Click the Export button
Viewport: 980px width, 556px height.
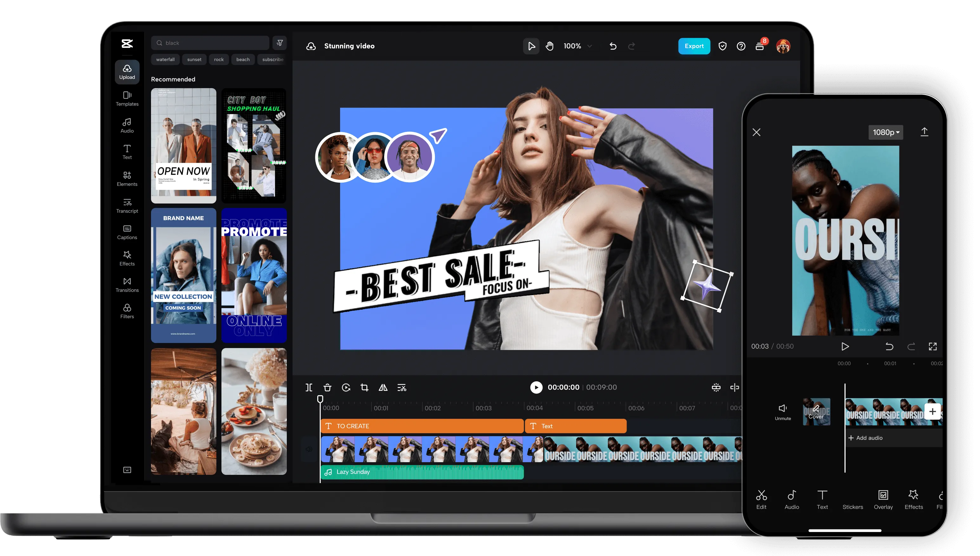tap(694, 46)
